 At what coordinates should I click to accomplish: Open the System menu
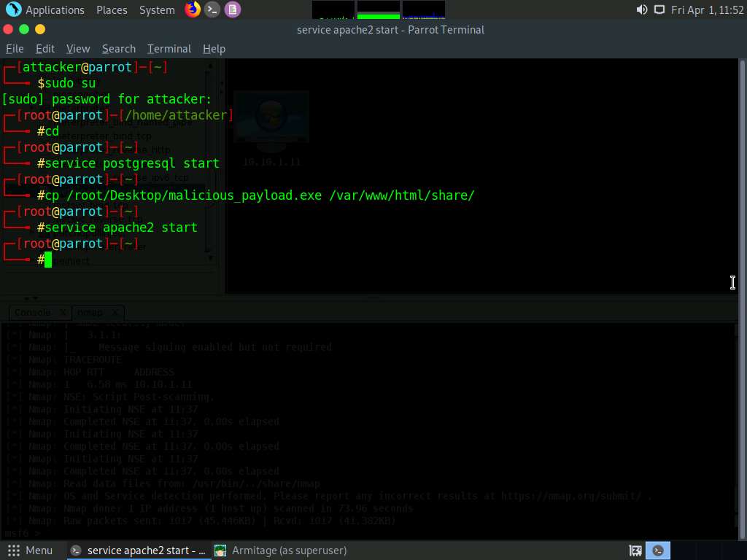(157, 9)
